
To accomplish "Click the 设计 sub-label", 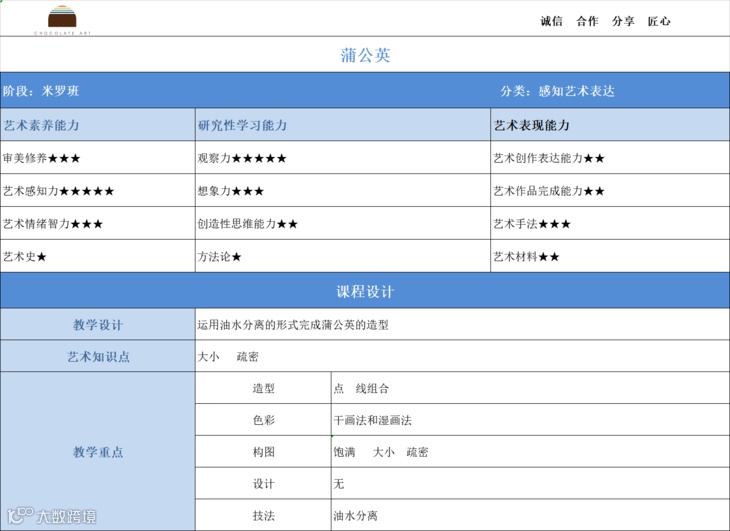I will pos(264,484).
